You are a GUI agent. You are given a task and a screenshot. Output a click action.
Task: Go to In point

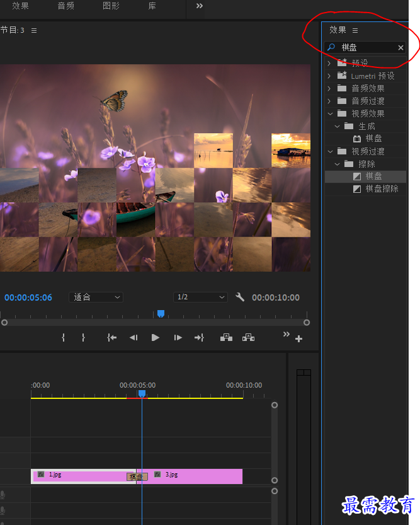pyautogui.click(x=111, y=338)
